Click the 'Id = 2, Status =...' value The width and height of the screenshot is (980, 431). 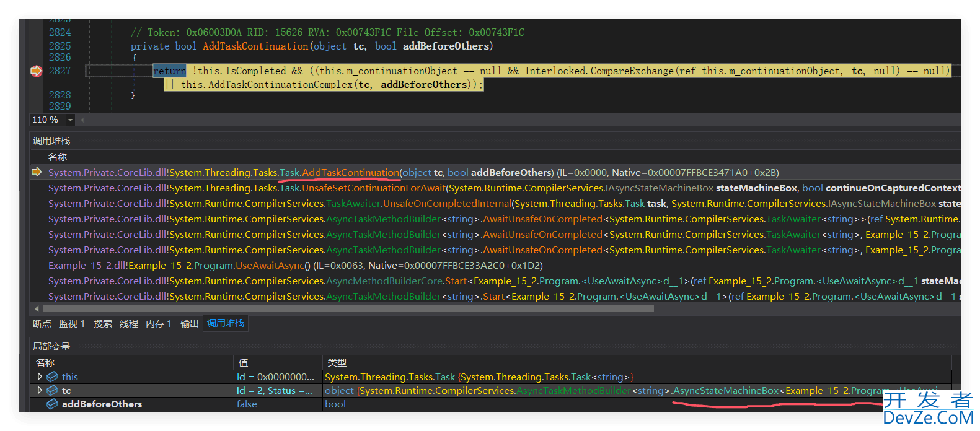click(x=275, y=390)
